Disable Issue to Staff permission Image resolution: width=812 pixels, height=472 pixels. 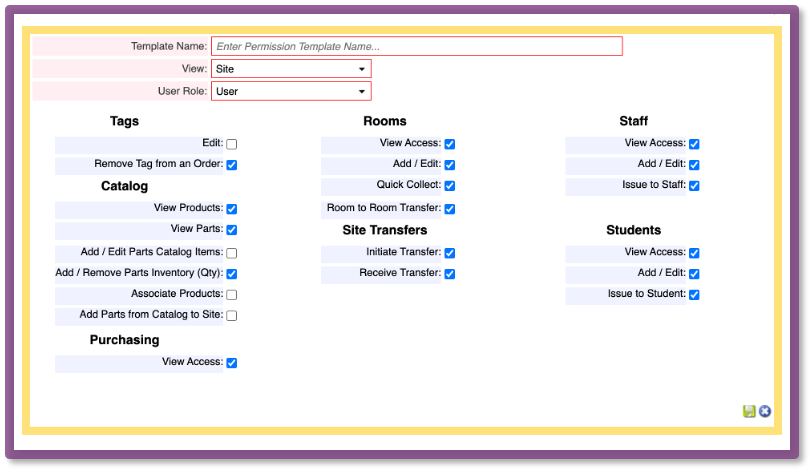pyautogui.click(x=694, y=185)
